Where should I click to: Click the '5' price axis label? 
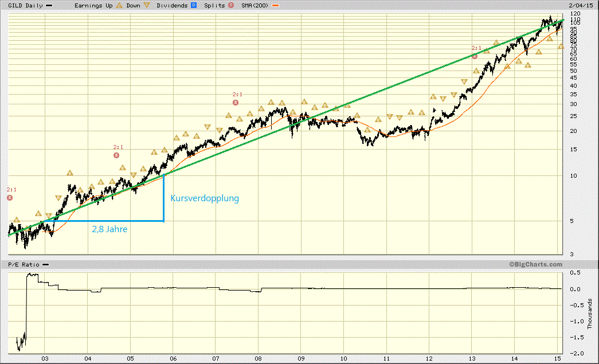[571, 221]
